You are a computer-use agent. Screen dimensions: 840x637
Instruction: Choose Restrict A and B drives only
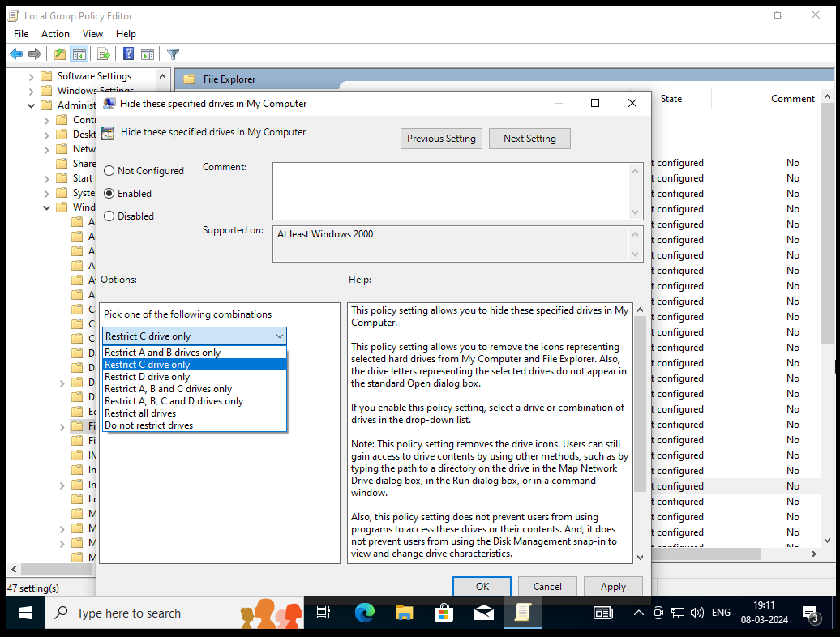coord(195,353)
